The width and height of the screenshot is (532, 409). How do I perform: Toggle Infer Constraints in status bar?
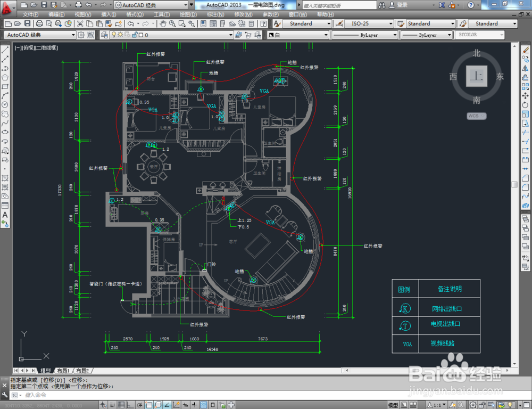103,405
